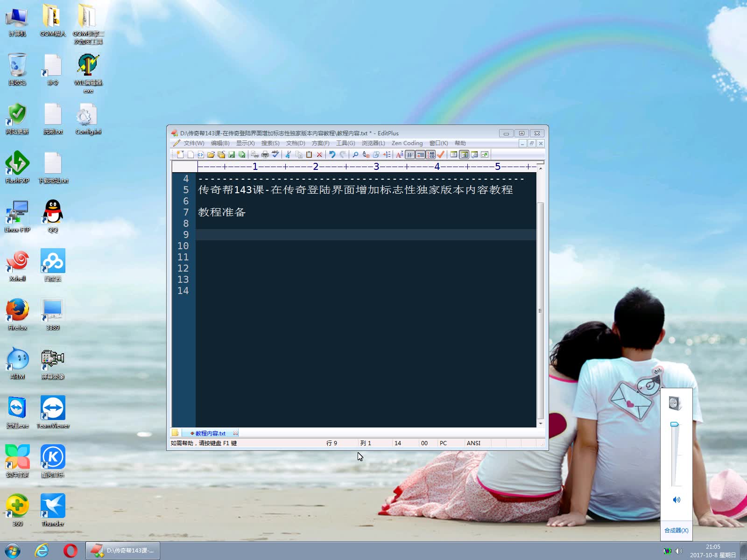The width and height of the screenshot is (747, 560).
Task: Open the 工具(G) menu
Action: coord(345,143)
